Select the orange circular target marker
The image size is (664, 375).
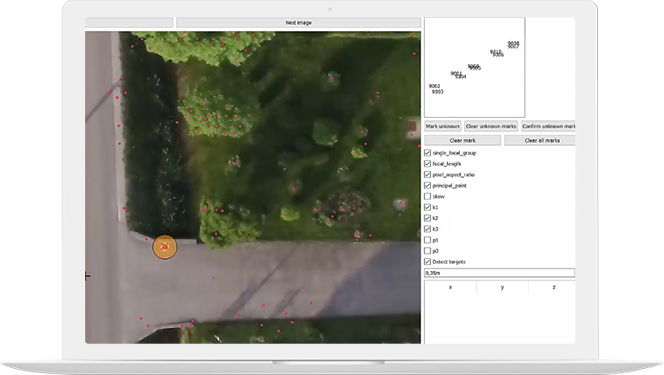pyautogui.click(x=165, y=247)
